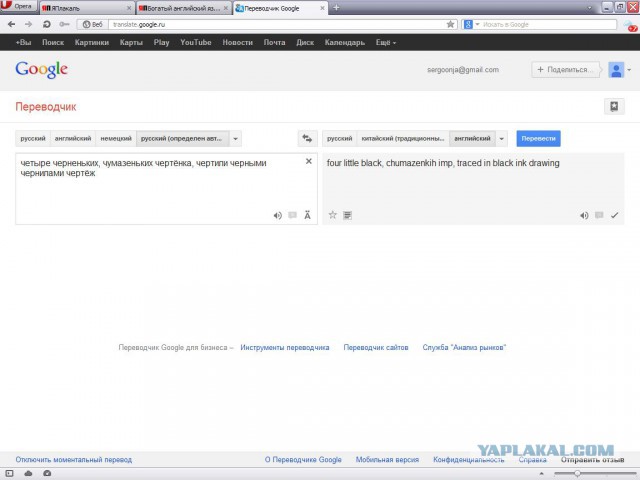Select target language русский
This screenshot has width=640, height=480.
pos(340,139)
